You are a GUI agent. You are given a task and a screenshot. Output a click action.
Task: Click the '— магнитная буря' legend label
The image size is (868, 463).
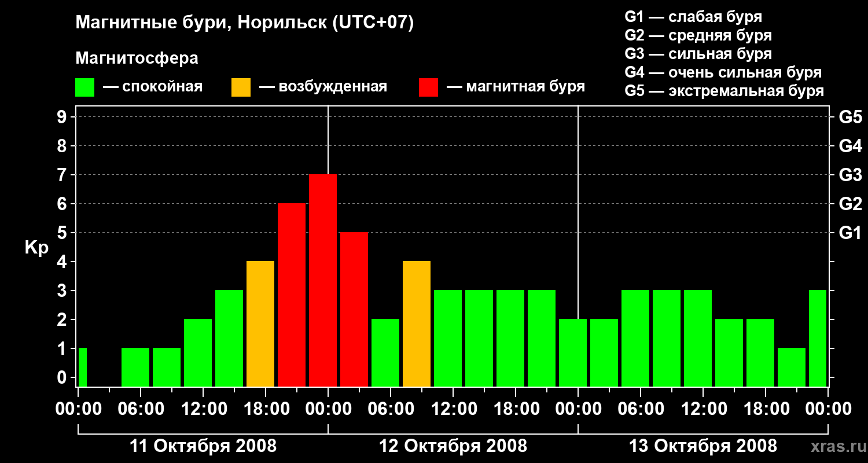tap(516, 87)
